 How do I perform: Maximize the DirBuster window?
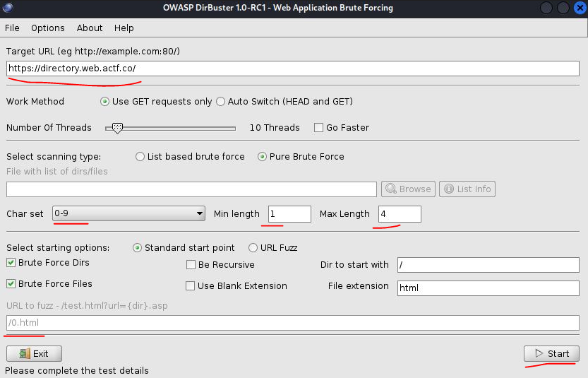(x=563, y=8)
